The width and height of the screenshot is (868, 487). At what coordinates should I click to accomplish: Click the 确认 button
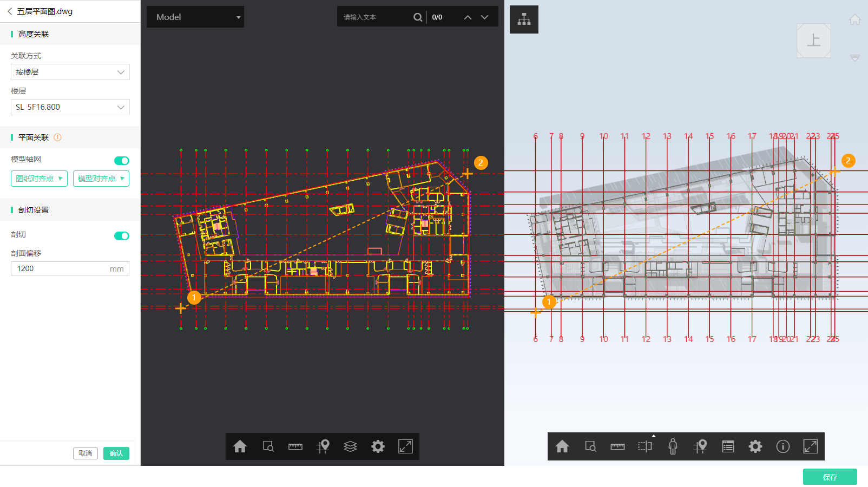coord(116,453)
